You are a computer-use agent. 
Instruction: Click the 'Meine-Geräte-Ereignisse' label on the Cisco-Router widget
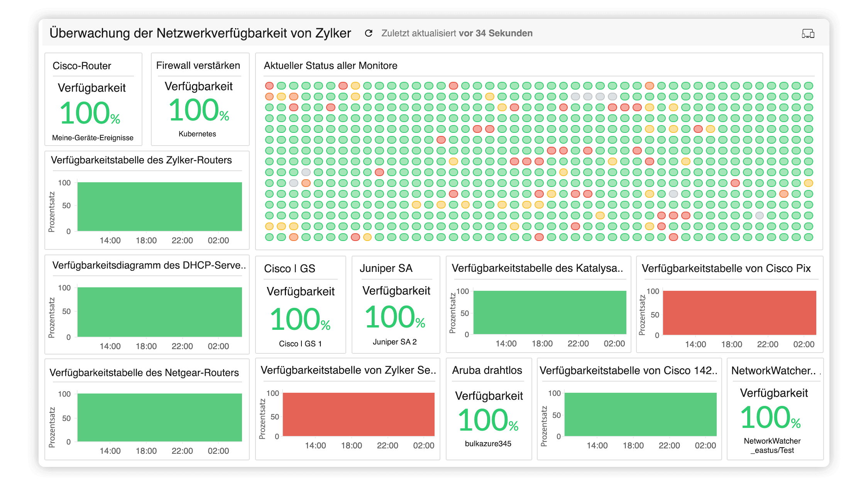pyautogui.click(x=93, y=137)
